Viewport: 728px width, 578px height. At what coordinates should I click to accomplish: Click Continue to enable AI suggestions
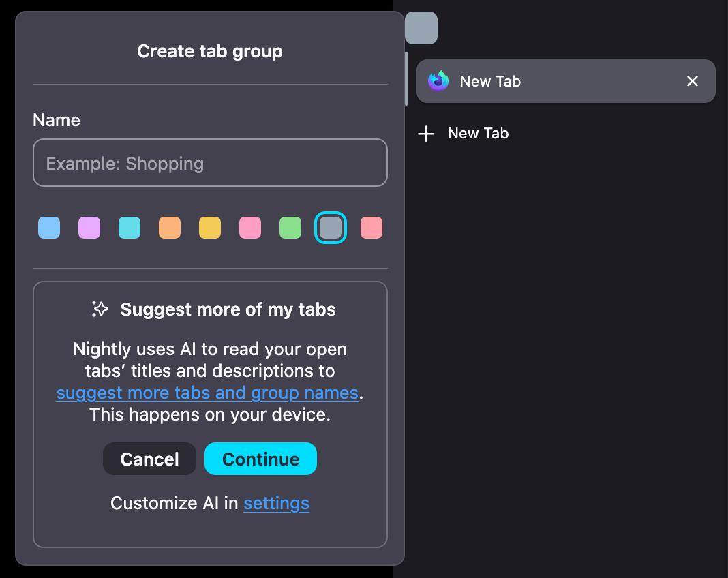tap(260, 459)
